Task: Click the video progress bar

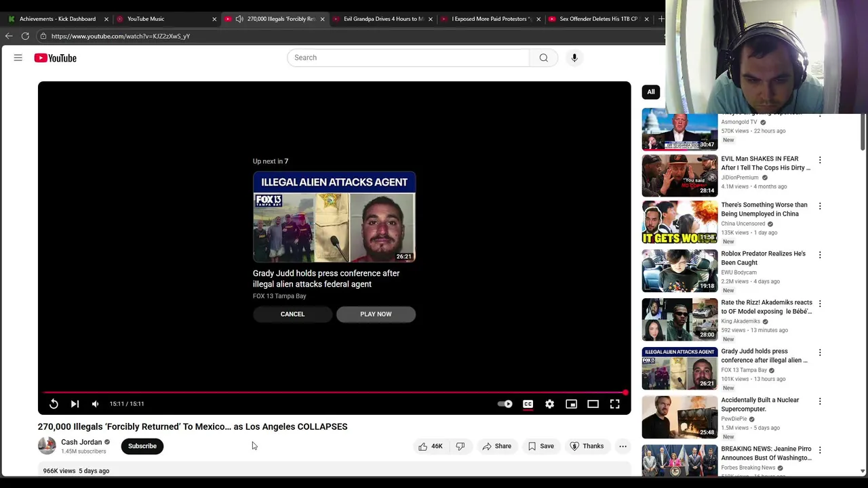Action: point(334,392)
